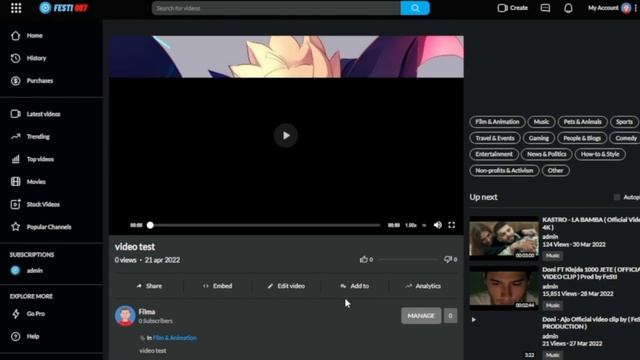Open Trending in the sidebar
This screenshot has height=360, width=640.
pos(30,136)
